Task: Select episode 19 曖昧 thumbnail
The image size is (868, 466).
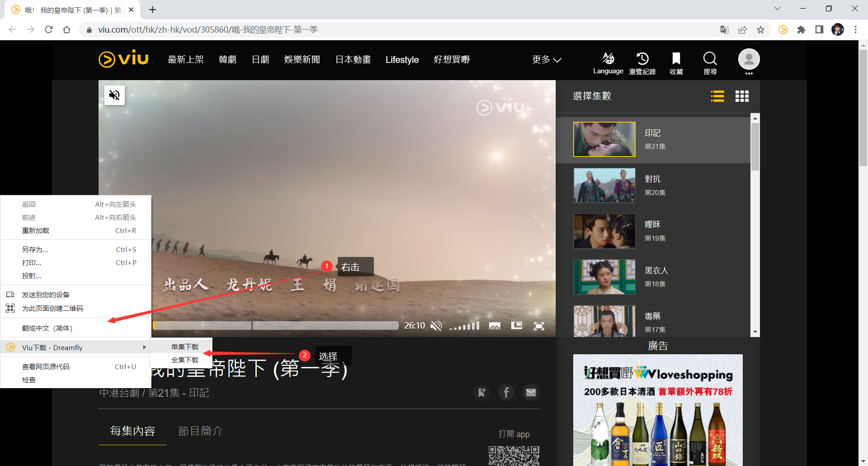Action: (x=604, y=231)
